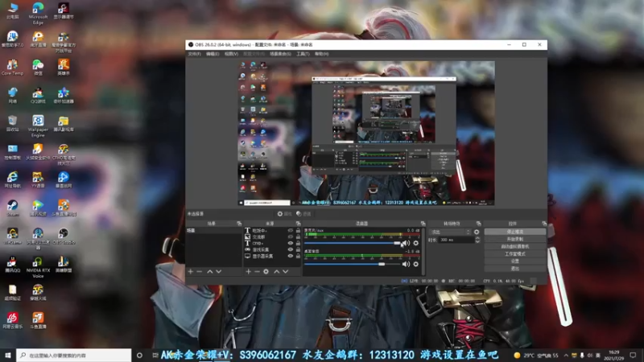The height and width of the screenshot is (362, 644).
Task: Open the taskbar notification center icon
Action: (x=633, y=356)
